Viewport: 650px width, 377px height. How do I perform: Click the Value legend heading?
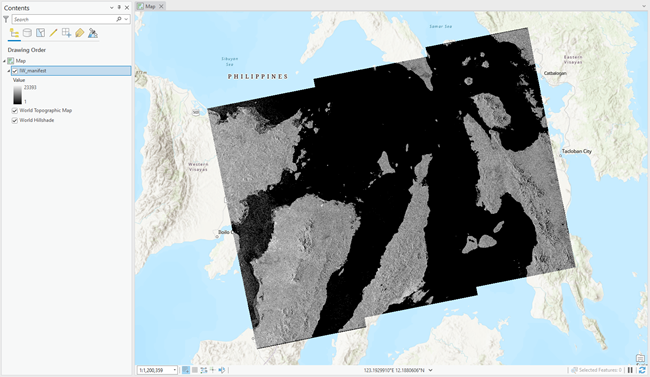tap(19, 80)
